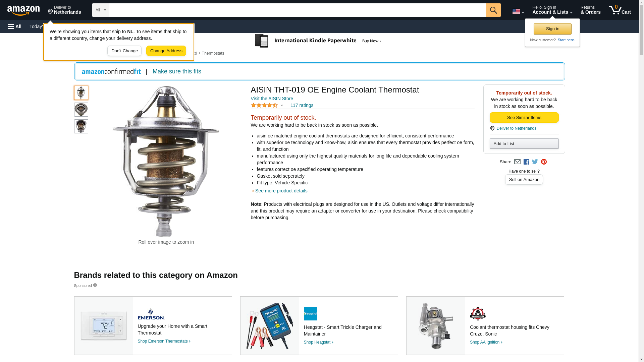Share the product via email icon
This screenshot has width=644, height=362.
pyautogui.click(x=517, y=162)
